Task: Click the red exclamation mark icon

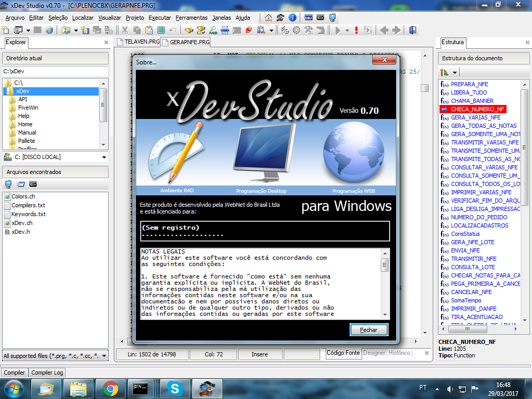Action: coord(356,30)
